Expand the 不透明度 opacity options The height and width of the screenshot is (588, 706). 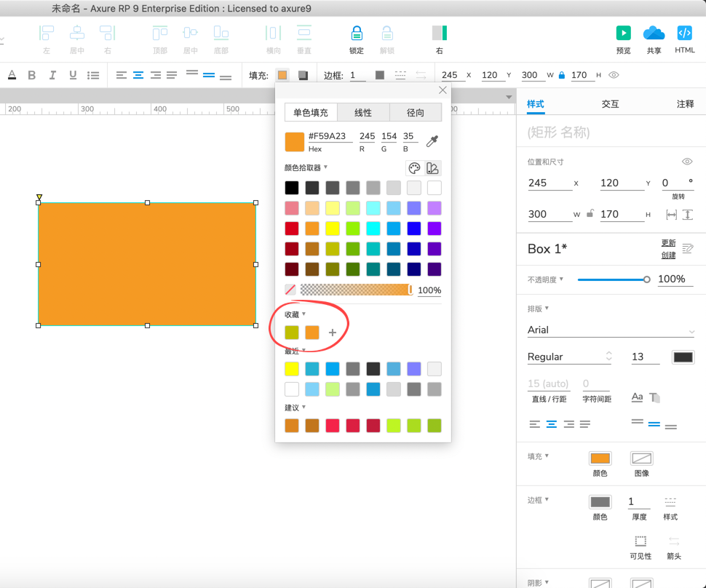(x=561, y=279)
